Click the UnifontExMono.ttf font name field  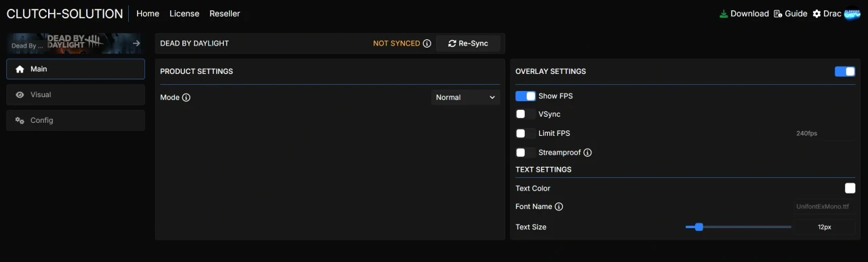pyautogui.click(x=825, y=206)
